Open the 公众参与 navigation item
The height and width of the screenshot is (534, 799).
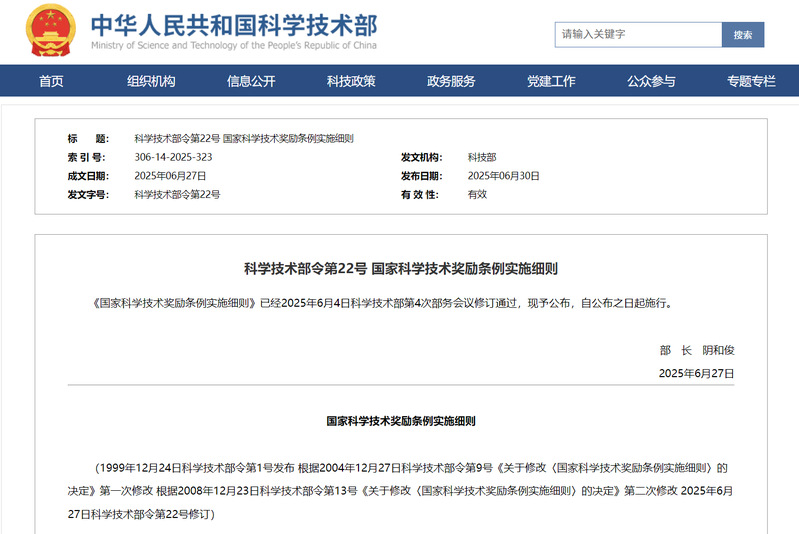tap(651, 81)
